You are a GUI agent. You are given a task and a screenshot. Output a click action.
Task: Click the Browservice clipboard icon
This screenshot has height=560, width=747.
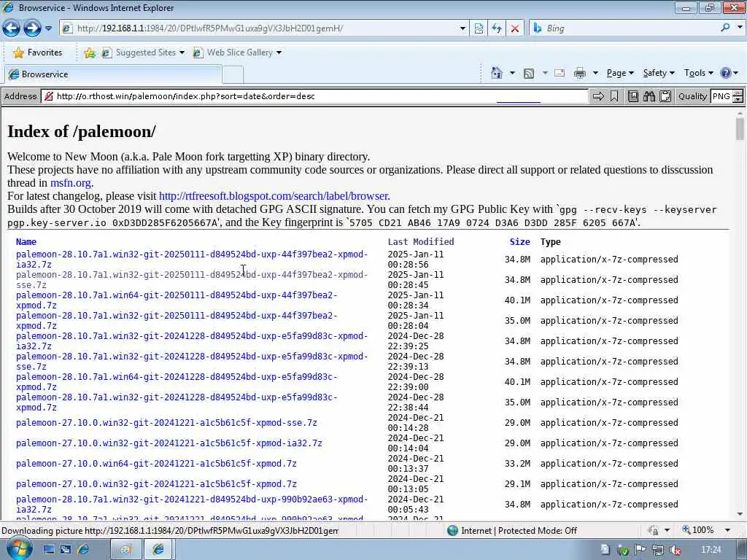click(665, 97)
